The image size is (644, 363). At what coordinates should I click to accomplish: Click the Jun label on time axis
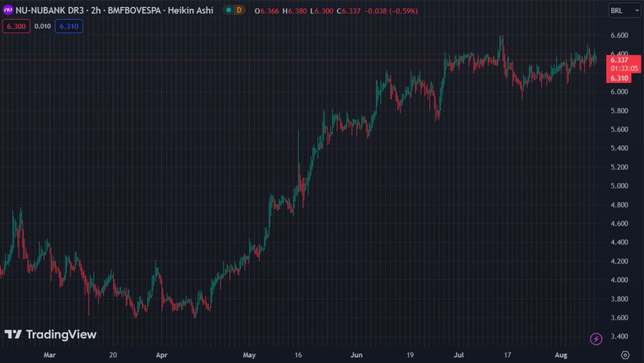[357, 355]
